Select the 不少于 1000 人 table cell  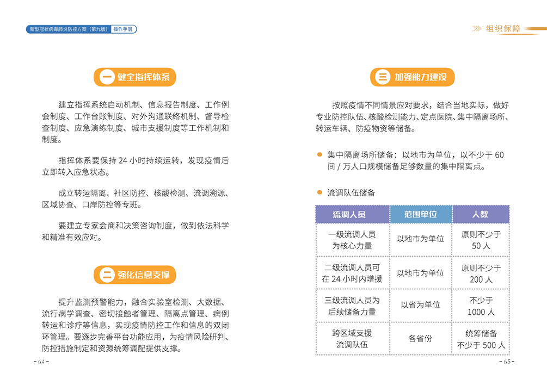point(481,306)
